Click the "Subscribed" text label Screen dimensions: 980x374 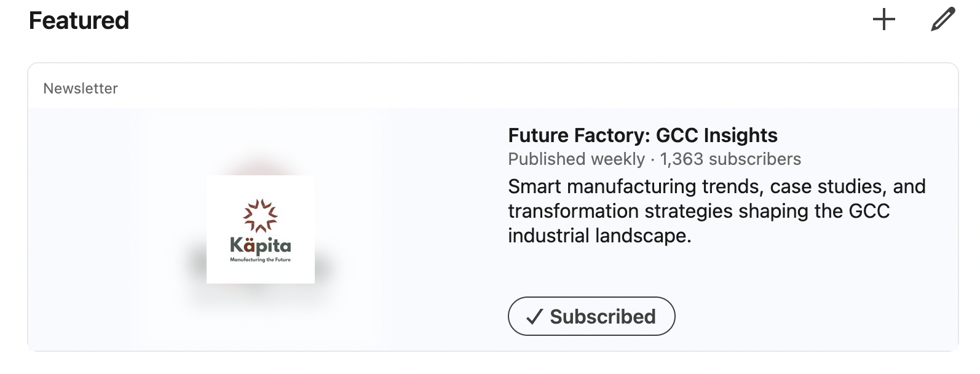603,317
